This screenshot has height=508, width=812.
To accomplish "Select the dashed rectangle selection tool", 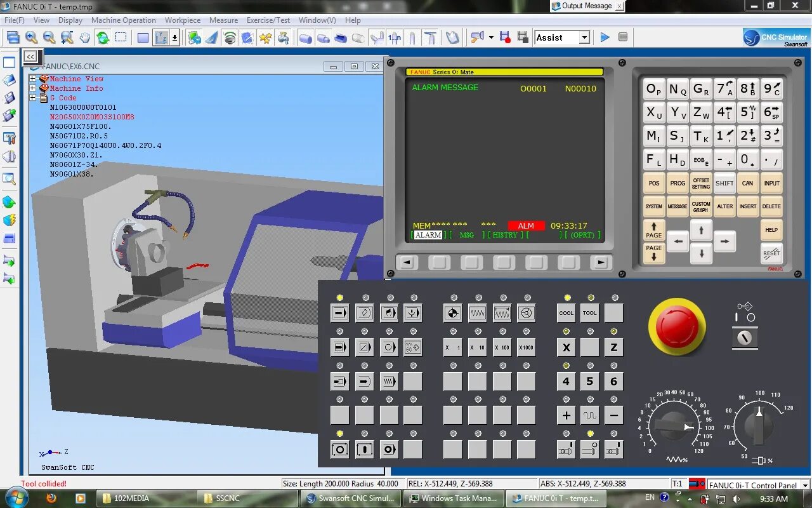I will [121, 37].
